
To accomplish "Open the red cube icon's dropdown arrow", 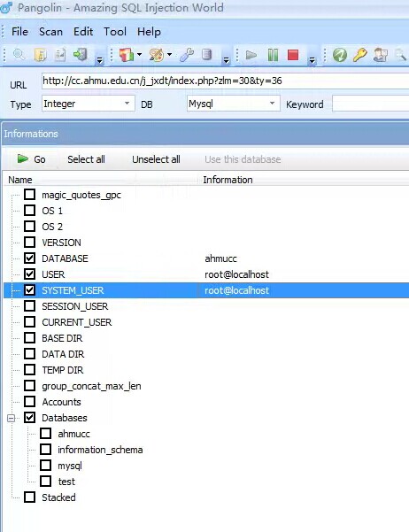I will coord(139,54).
